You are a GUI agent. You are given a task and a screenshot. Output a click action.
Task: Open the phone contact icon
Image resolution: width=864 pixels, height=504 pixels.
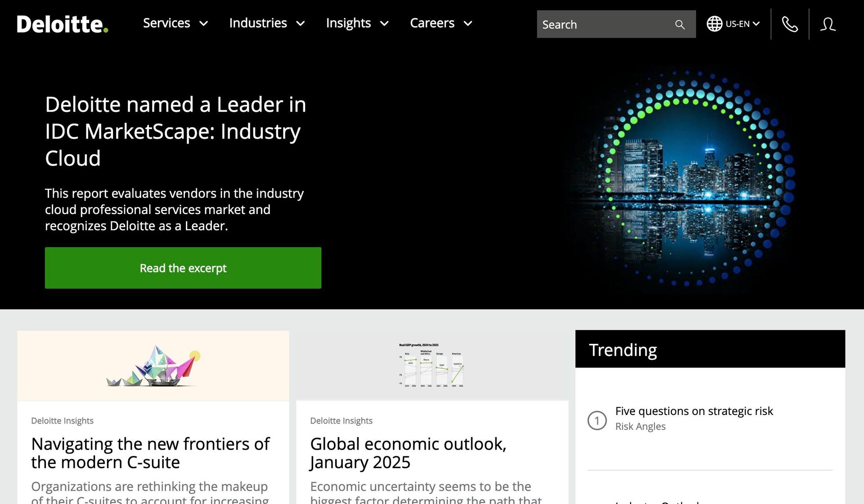790,24
